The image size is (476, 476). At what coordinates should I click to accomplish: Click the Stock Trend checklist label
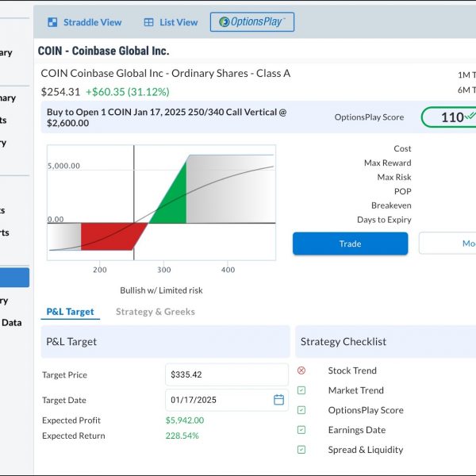tap(352, 370)
